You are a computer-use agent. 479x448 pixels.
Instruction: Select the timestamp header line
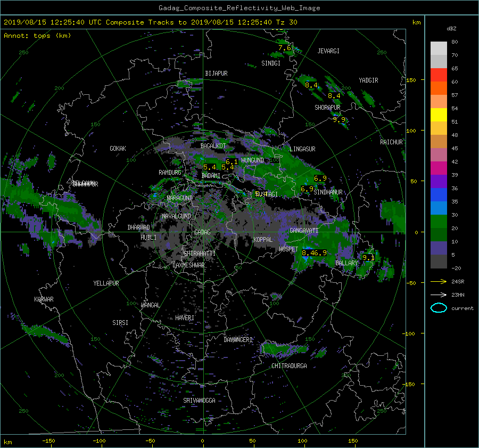click(x=150, y=22)
